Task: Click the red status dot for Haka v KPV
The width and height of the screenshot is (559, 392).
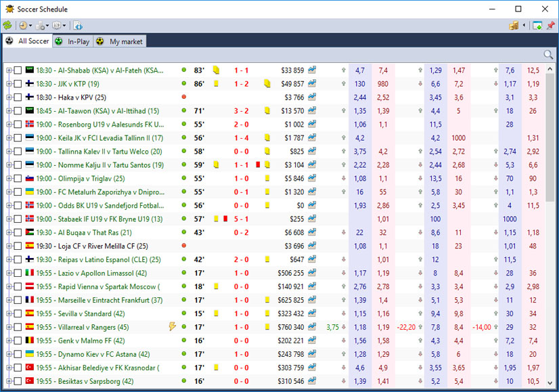Action: point(184,97)
